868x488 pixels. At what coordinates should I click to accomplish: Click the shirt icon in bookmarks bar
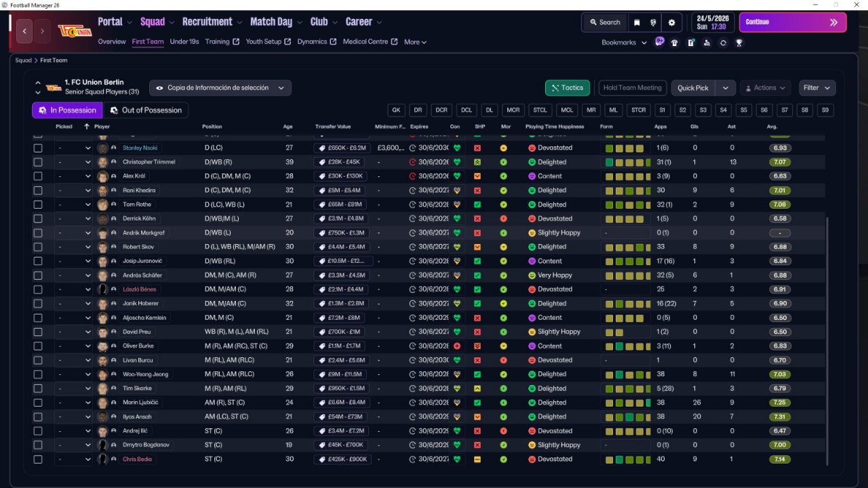pos(674,42)
